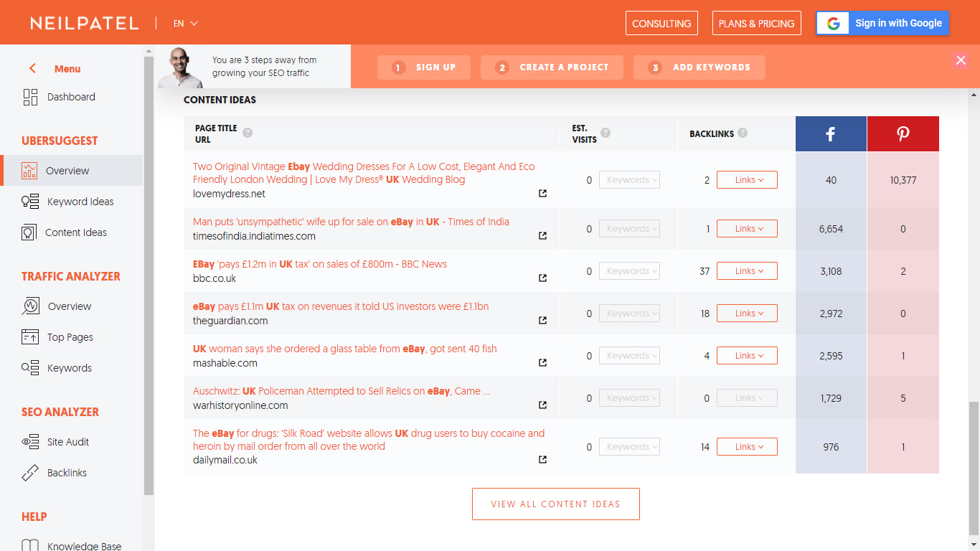
Task: Open the 'Silk Road' eBay for drugs article
Action: pos(369,440)
